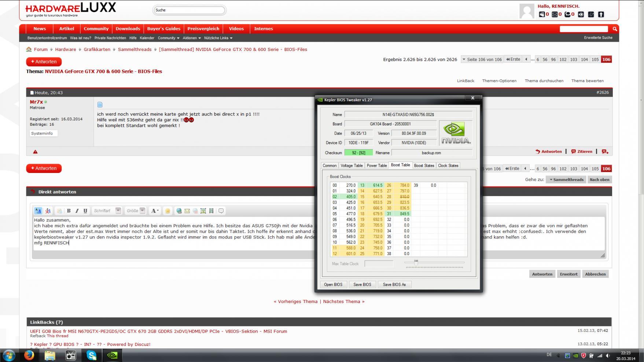
Task: Open Mr7x user profile link
Action: pyautogui.click(x=36, y=102)
